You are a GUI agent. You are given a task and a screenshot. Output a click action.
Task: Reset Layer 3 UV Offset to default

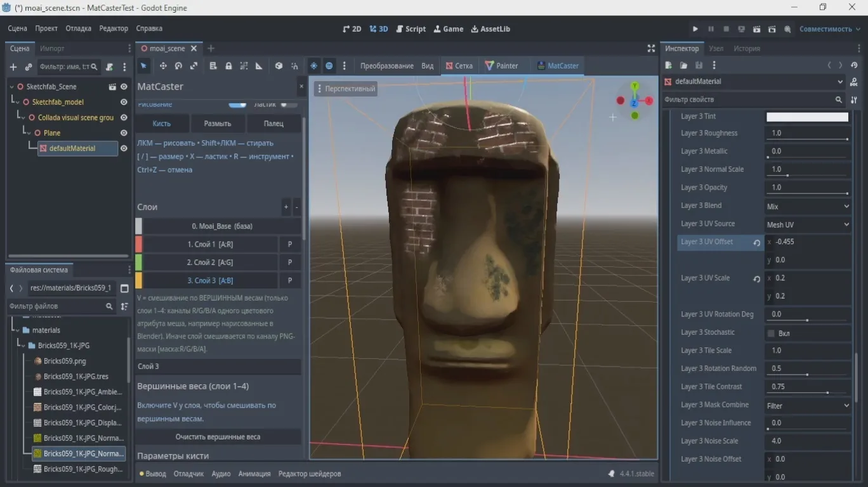coord(757,242)
